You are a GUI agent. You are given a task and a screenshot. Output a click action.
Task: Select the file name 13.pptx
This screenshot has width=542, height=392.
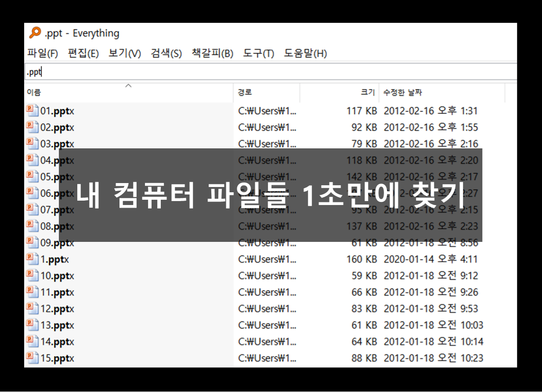58,325
